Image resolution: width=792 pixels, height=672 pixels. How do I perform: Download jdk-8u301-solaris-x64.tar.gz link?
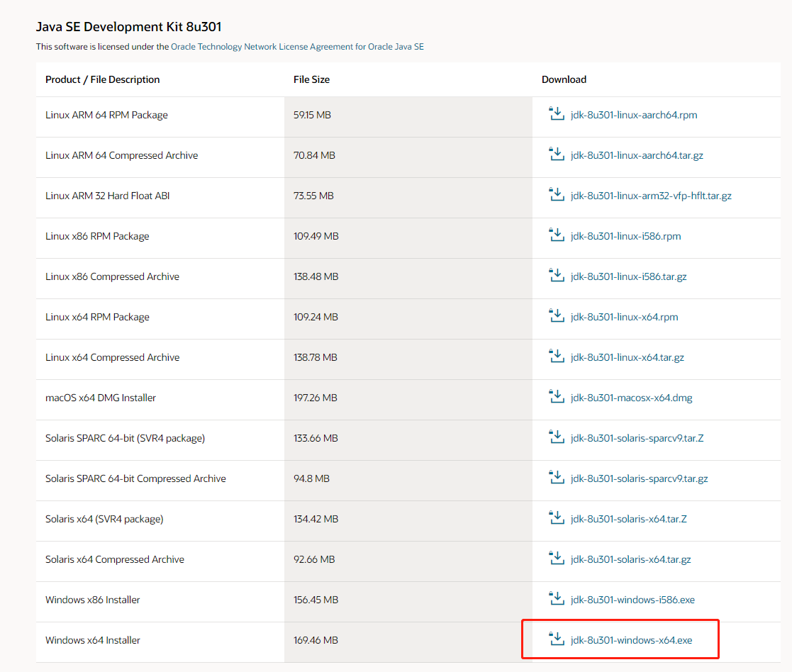tap(631, 559)
